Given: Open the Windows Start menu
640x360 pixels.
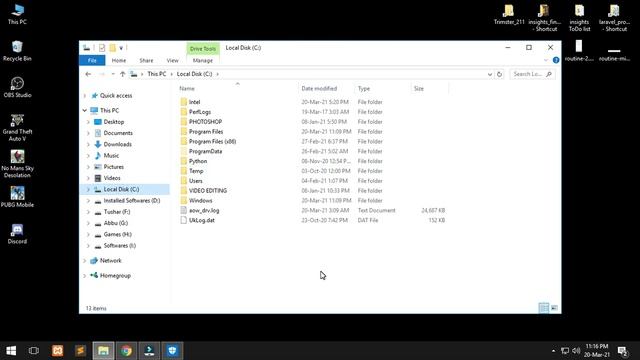Looking at the screenshot, I should [x=11, y=351].
